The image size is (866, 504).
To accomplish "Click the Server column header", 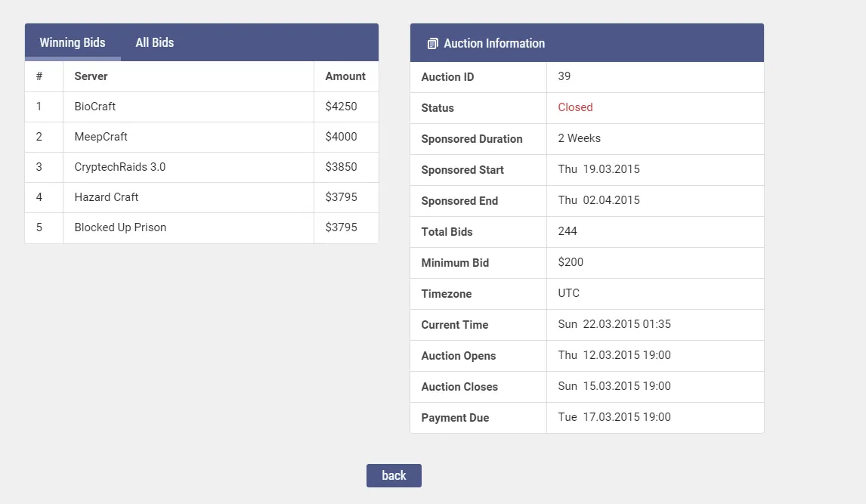I will (91, 76).
